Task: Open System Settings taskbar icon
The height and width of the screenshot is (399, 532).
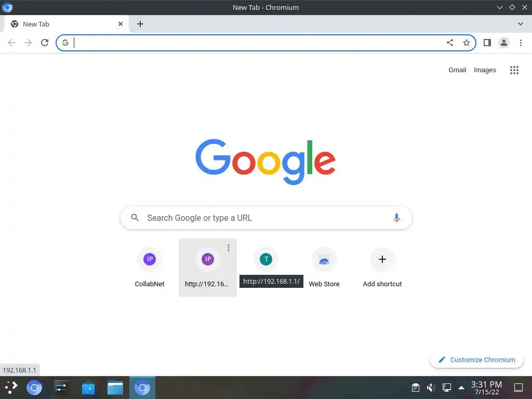Action: point(61,388)
